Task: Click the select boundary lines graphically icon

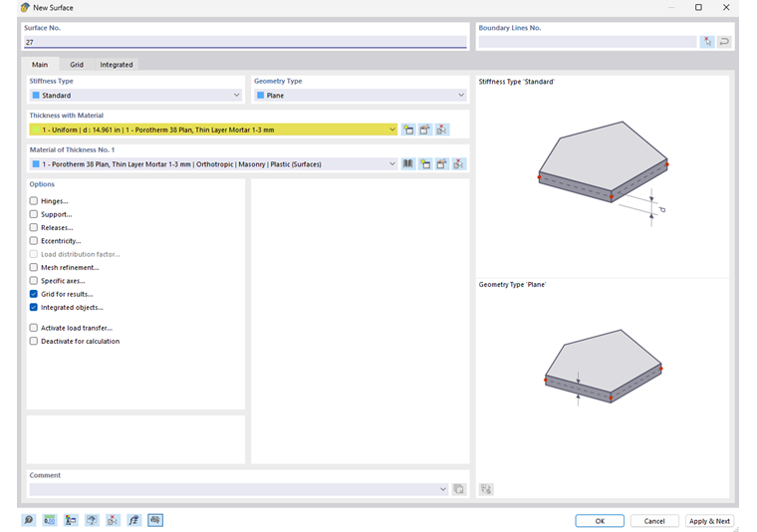Action: click(x=707, y=42)
